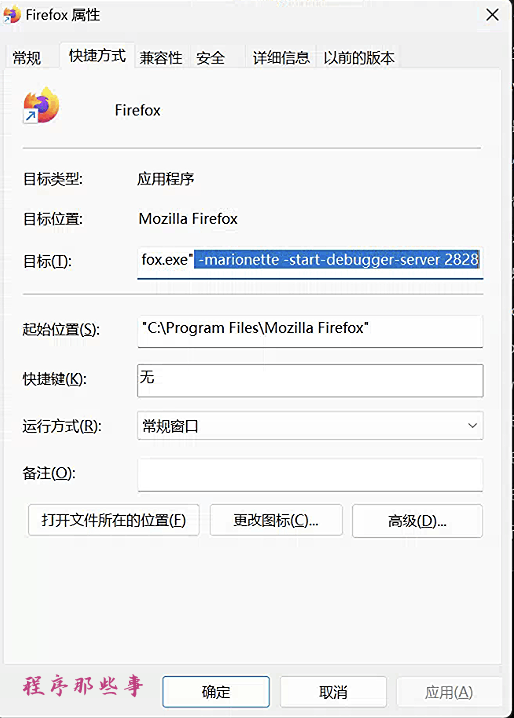The height and width of the screenshot is (718, 514).
Task: Click the Firefox shortcut icon
Action: coord(41,105)
